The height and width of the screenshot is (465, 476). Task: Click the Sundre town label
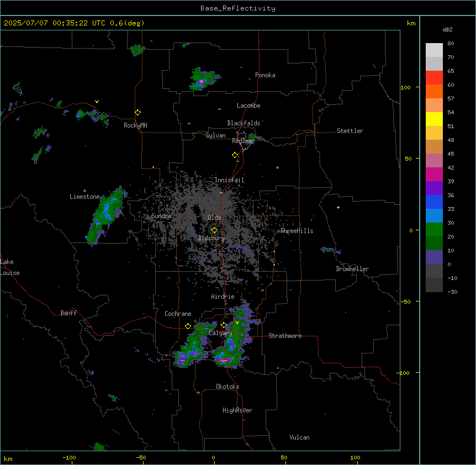tap(161, 216)
